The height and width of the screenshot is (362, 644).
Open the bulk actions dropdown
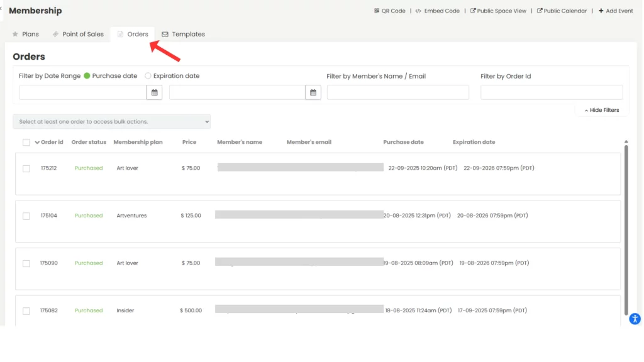(x=111, y=121)
